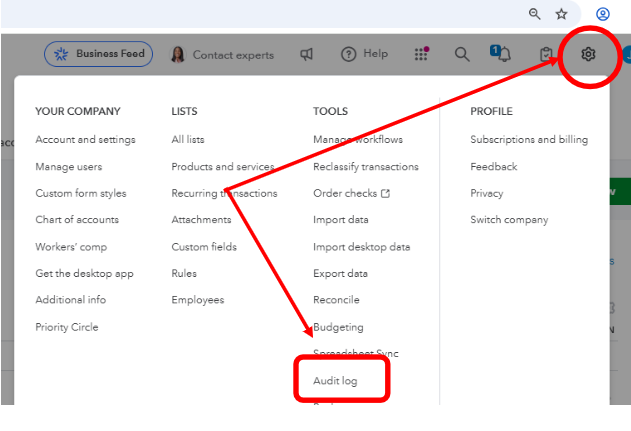Screen dimensions: 631x431
Task: Open Reconcile tool
Action: [336, 300]
